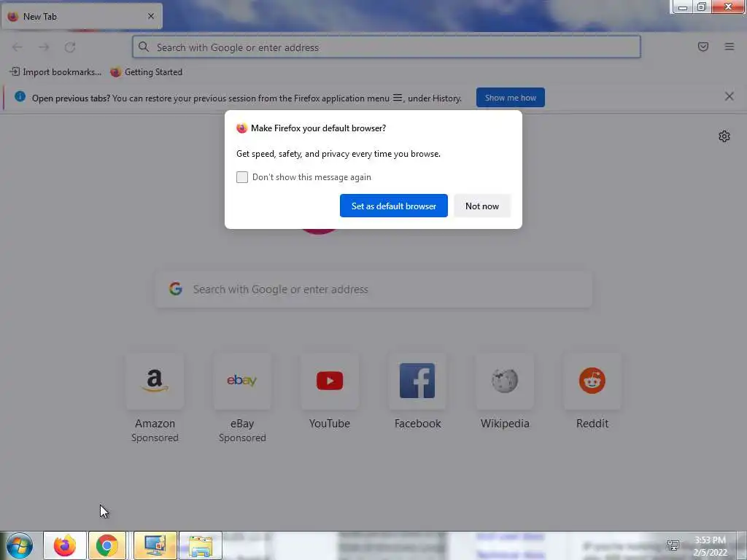Reload the page with the refresh icon
This screenshot has height=560, width=747.
(x=70, y=47)
